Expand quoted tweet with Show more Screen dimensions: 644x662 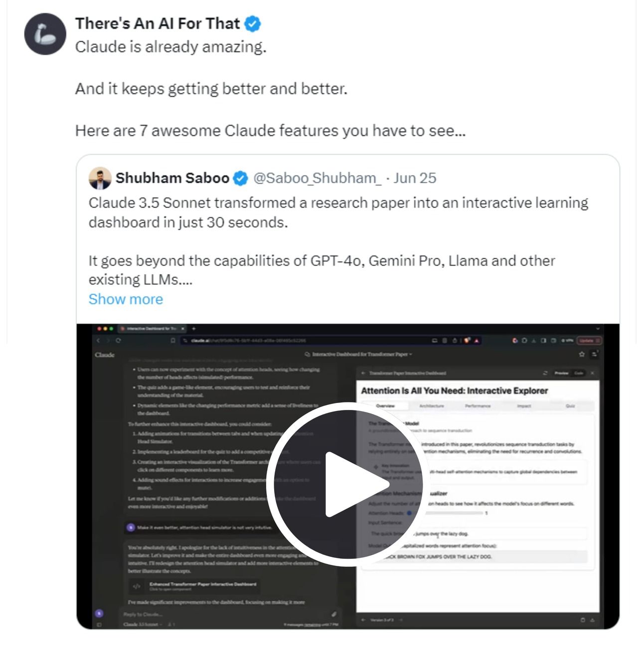[x=126, y=299]
